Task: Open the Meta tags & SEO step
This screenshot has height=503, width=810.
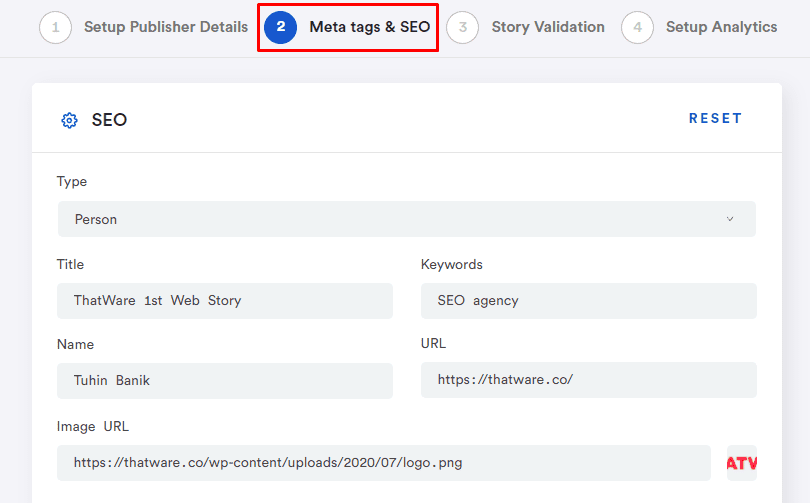Action: pyautogui.click(x=369, y=27)
